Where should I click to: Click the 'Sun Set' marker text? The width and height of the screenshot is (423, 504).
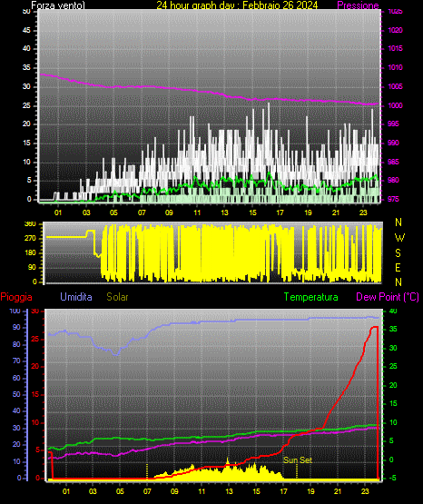298,460
